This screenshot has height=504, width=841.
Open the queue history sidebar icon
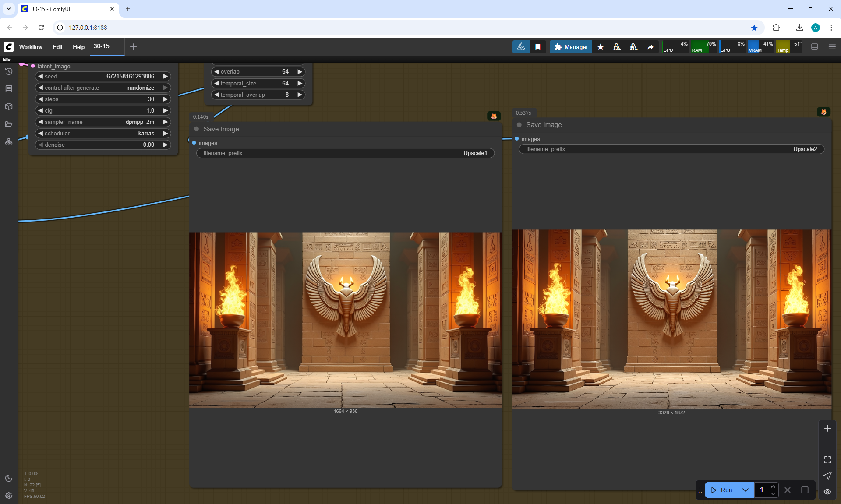[9, 71]
